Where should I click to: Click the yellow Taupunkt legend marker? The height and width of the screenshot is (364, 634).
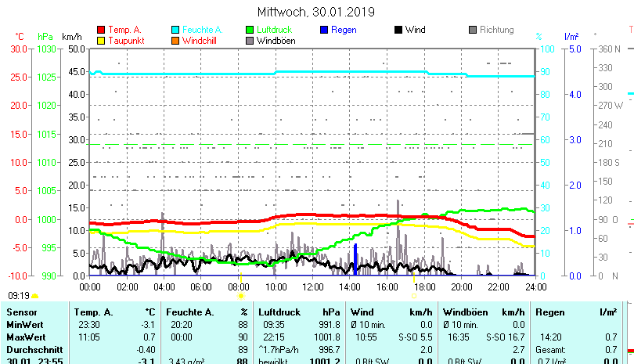pos(101,41)
